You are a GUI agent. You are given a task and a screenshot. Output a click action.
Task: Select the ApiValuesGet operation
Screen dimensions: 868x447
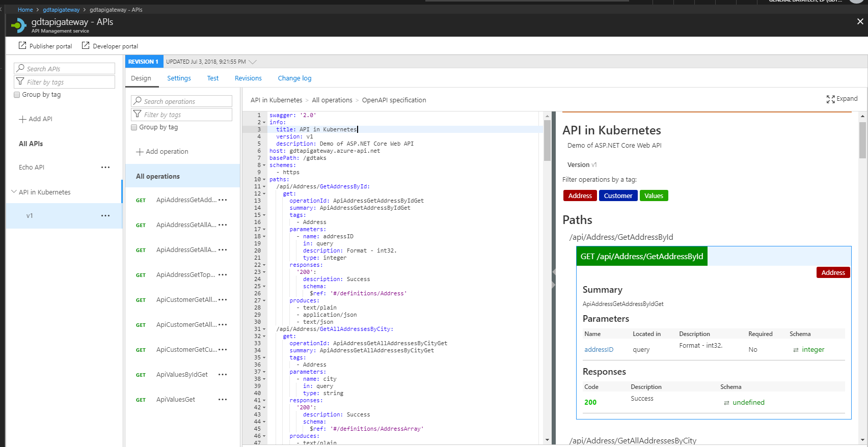coord(182,399)
